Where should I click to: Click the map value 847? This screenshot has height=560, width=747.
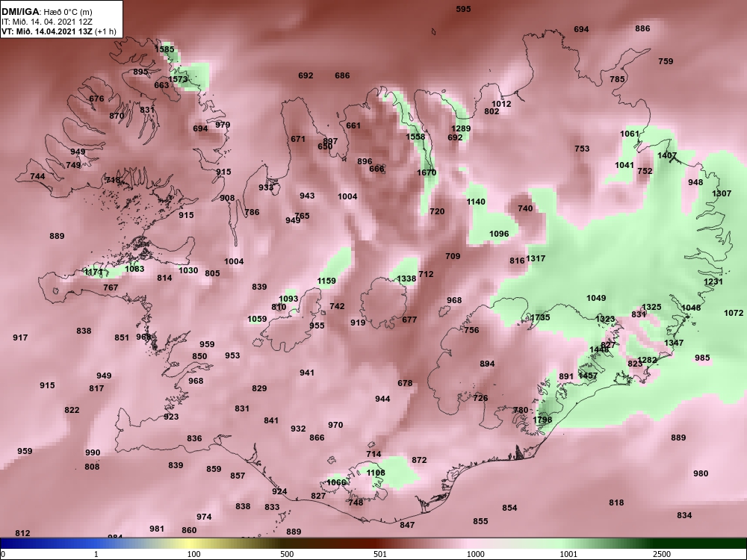[x=407, y=525]
